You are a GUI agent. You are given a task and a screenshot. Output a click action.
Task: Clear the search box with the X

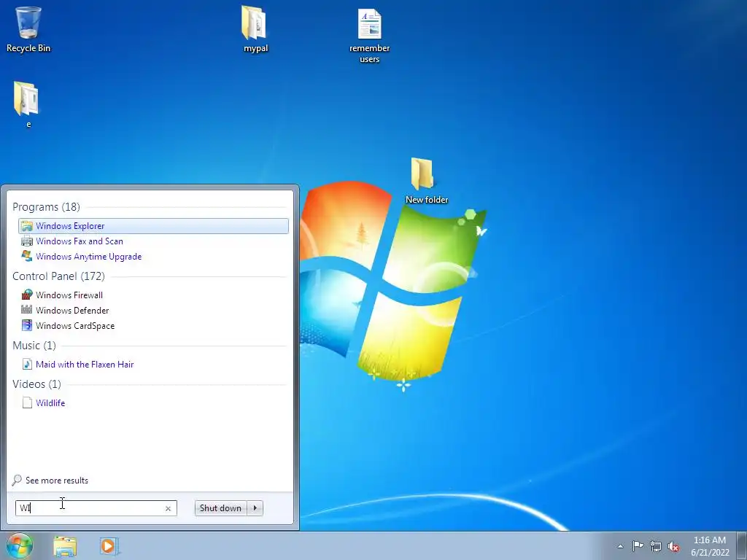(x=168, y=508)
